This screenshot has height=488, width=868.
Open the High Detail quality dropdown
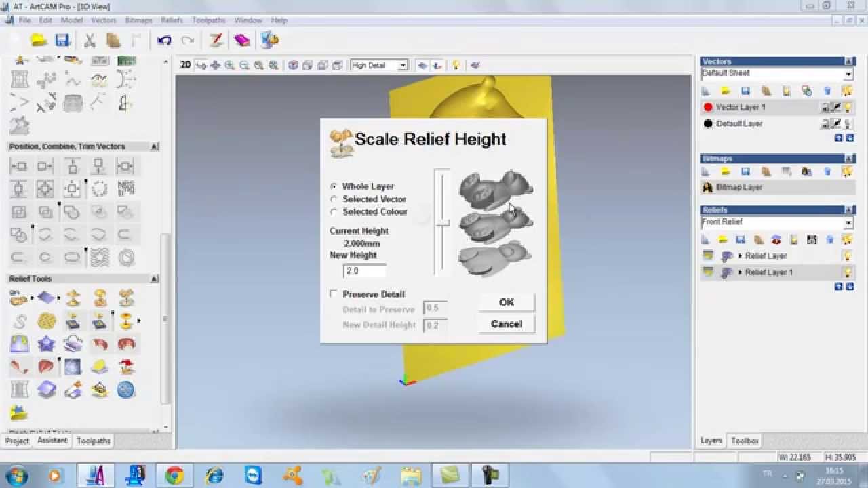point(402,65)
